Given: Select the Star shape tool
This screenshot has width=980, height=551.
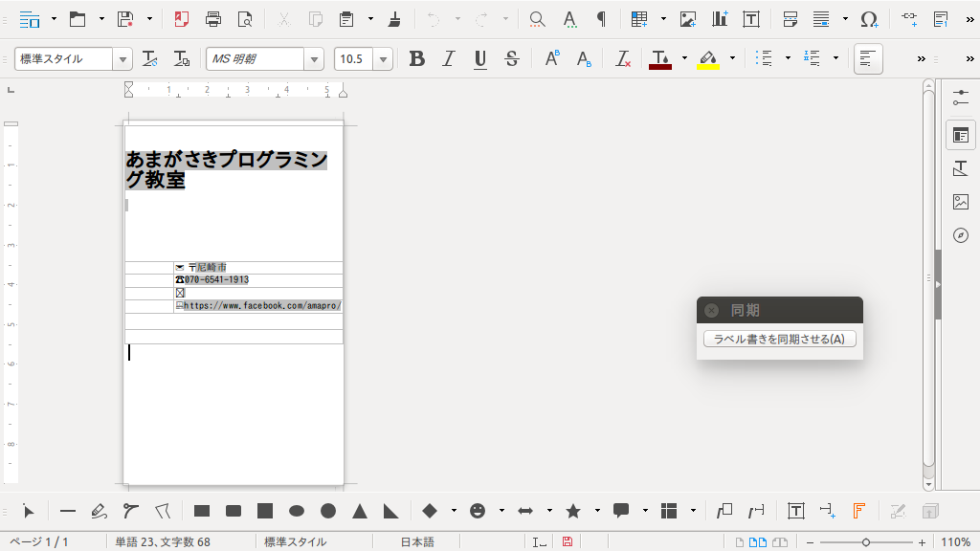Looking at the screenshot, I should (x=573, y=512).
